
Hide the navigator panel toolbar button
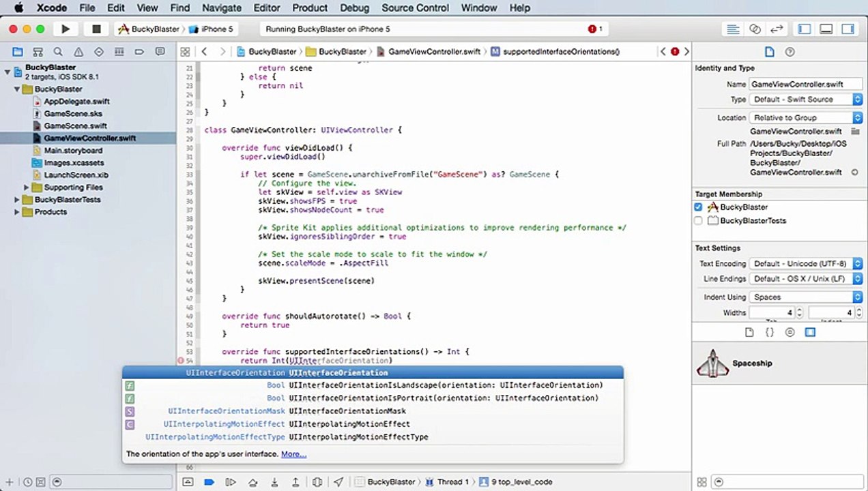click(805, 29)
